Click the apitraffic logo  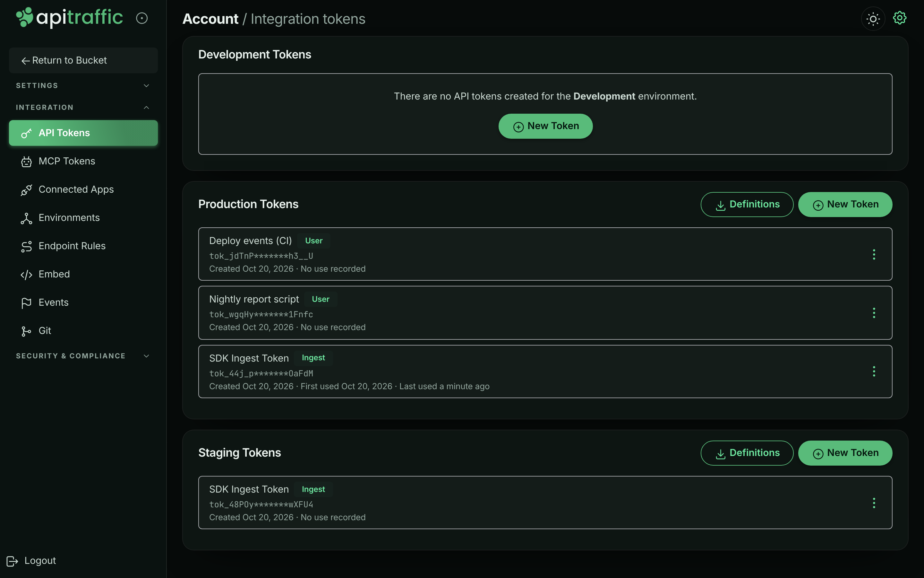[x=70, y=18]
